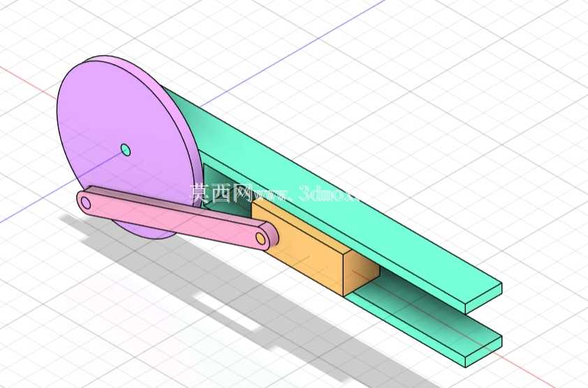The image size is (588, 388).
Task: Select the lower green guide rail
Action: coord(424,323)
